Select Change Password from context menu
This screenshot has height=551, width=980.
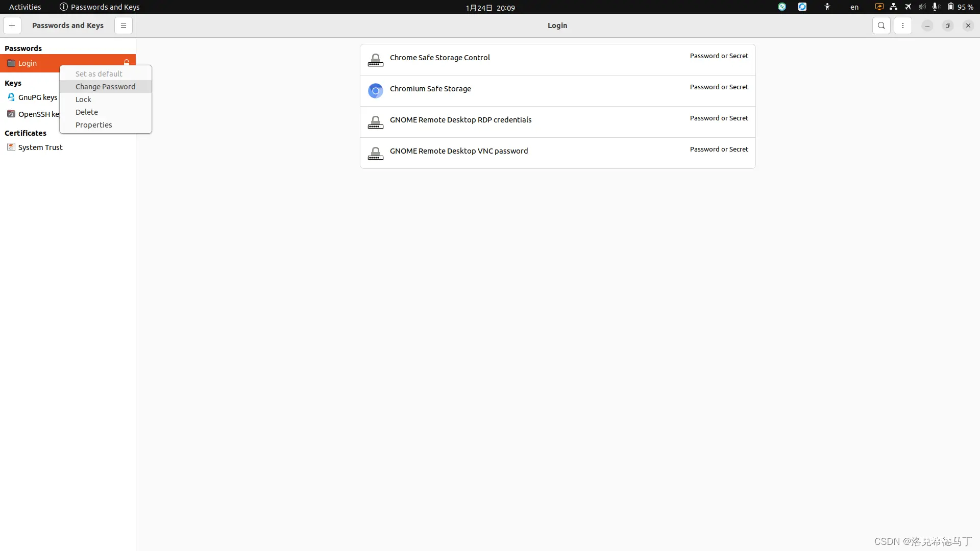pyautogui.click(x=105, y=86)
